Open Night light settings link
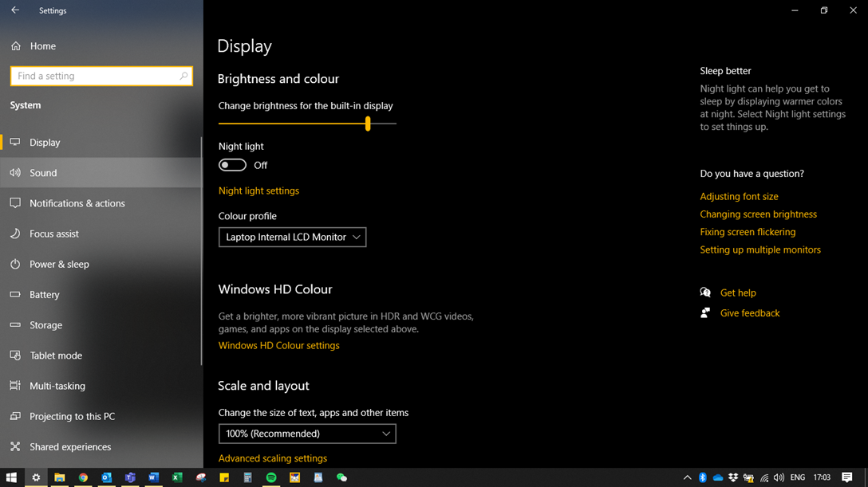The image size is (868, 487). pyautogui.click(x=258, y=190)
